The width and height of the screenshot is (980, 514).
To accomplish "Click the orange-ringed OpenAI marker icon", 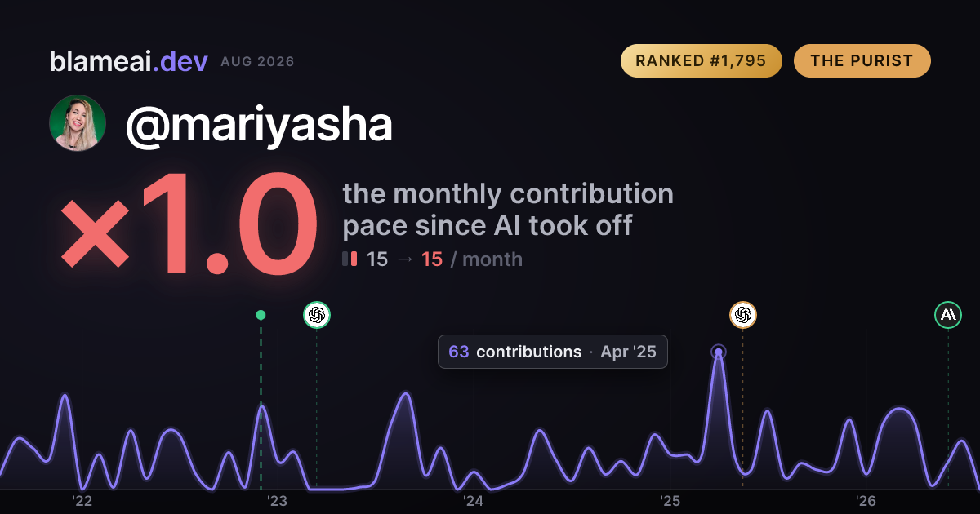I will pyautogui.click(x=743, y=315).
